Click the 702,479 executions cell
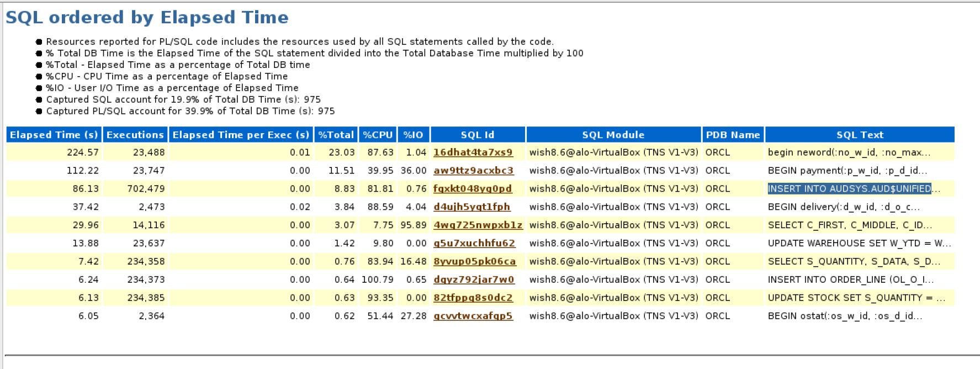 click(x=146, y=189)
